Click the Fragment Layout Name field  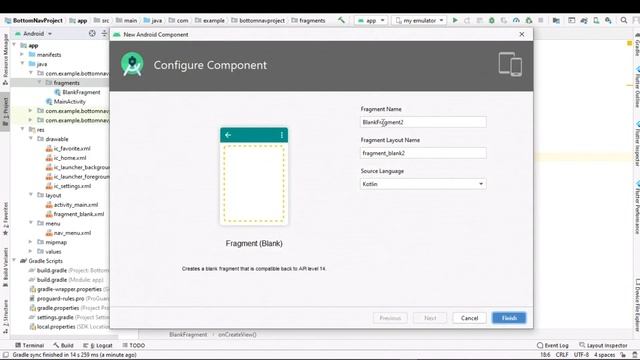coord(423,153)
